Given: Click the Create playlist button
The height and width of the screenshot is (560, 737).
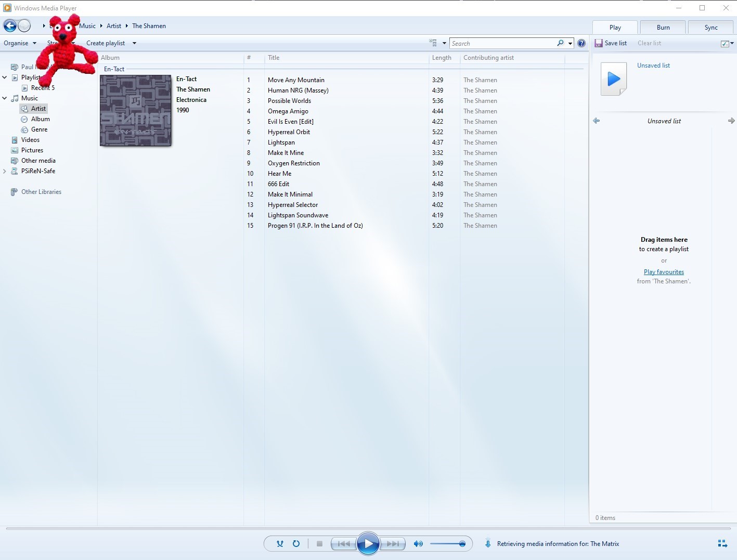Looking at the screenshot, I should click(106, 43).
